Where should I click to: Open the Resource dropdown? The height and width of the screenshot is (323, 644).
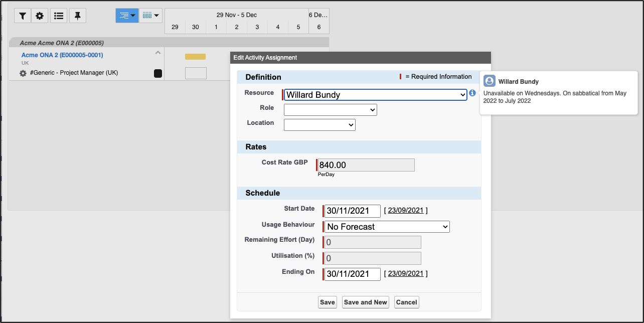coord(376,95)
